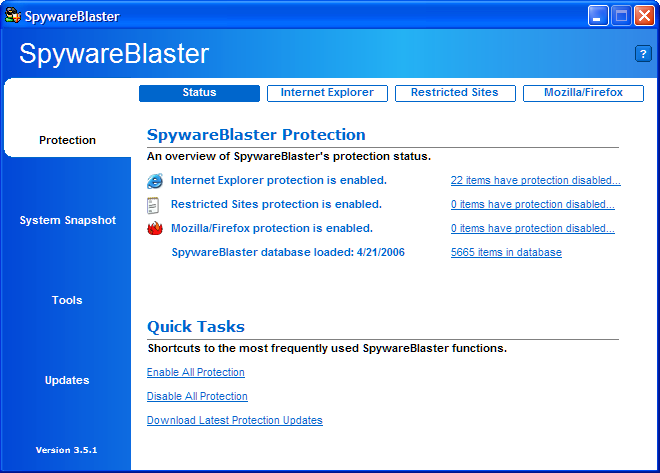The width and height of the screenshot is (660, 473).
Task: Open the Mozilla/Firefox tab
Action: point(583,93)
